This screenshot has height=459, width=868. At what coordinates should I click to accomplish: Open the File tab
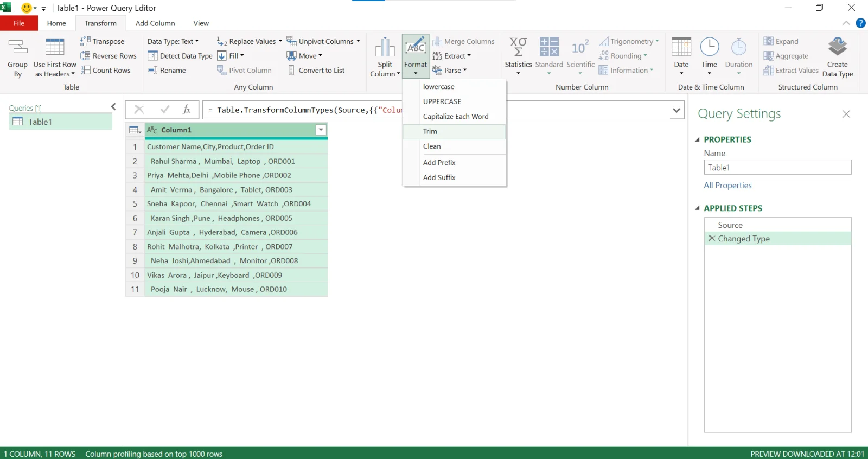[19, 23]
